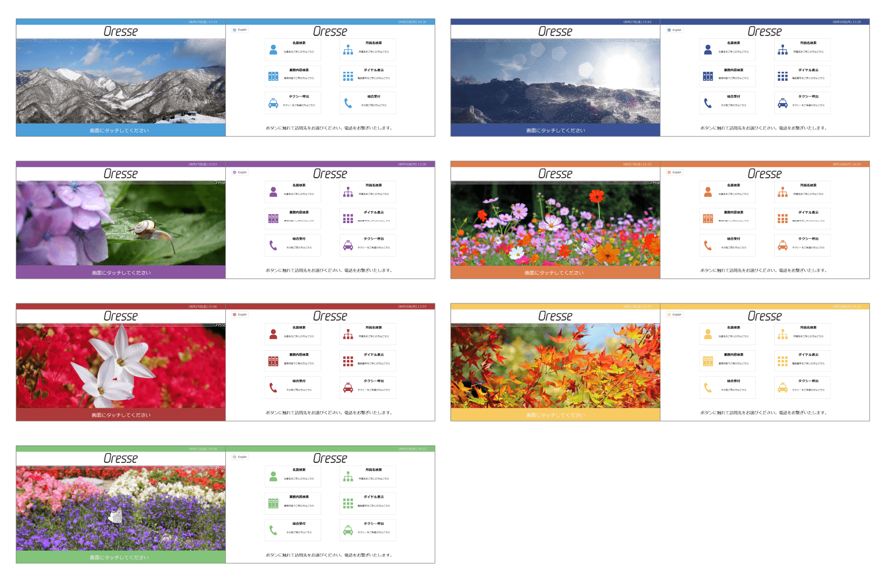Tap the navy binder icon for 業務内容検索

click(708, 76)
